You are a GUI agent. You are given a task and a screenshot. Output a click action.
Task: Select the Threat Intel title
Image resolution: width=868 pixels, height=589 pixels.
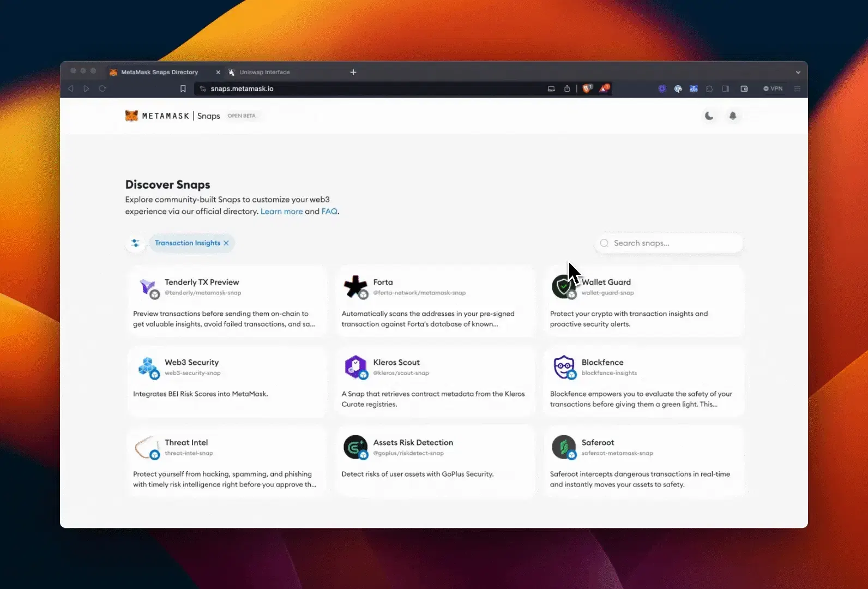coord(186,442)
